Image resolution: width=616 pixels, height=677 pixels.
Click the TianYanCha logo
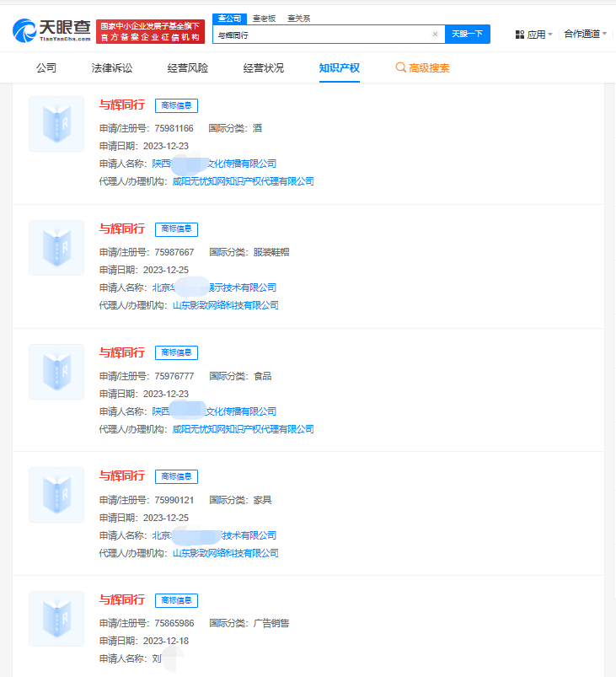pos(51,30)
